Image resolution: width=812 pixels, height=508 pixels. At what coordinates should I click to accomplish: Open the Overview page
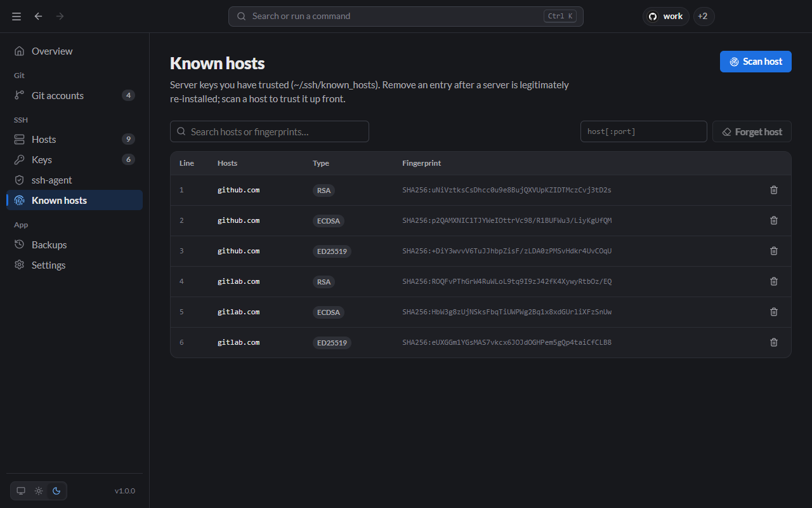pos(75,51)
